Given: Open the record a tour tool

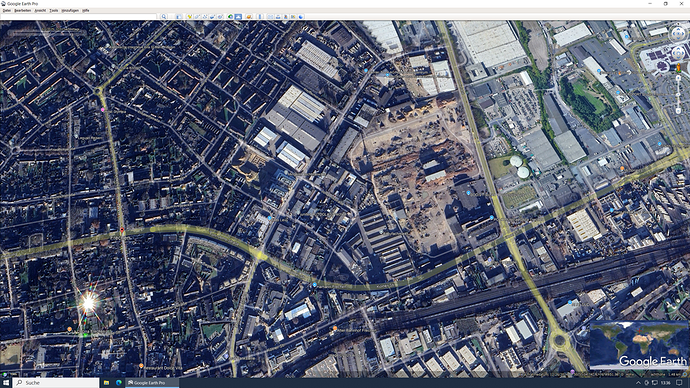Looking at the screenshot, I should (x=220, y=17).
